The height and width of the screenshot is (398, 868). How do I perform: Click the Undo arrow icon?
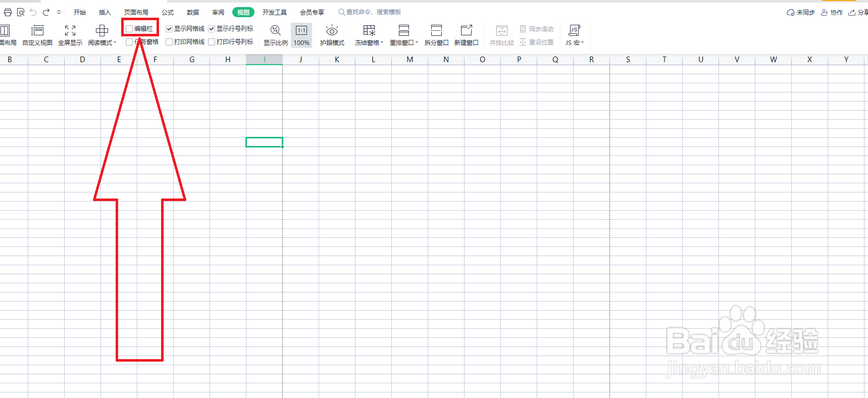click(x=33, y=12)
